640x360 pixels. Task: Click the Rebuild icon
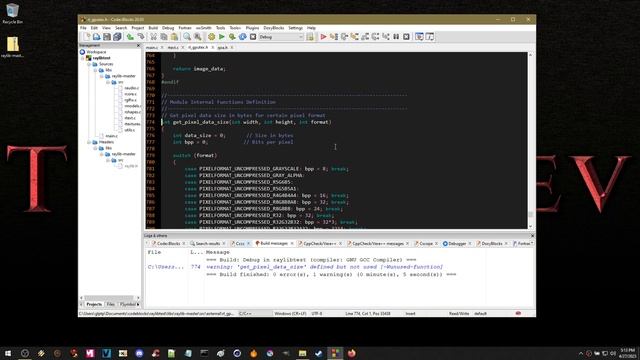click(x=242, y=37)
